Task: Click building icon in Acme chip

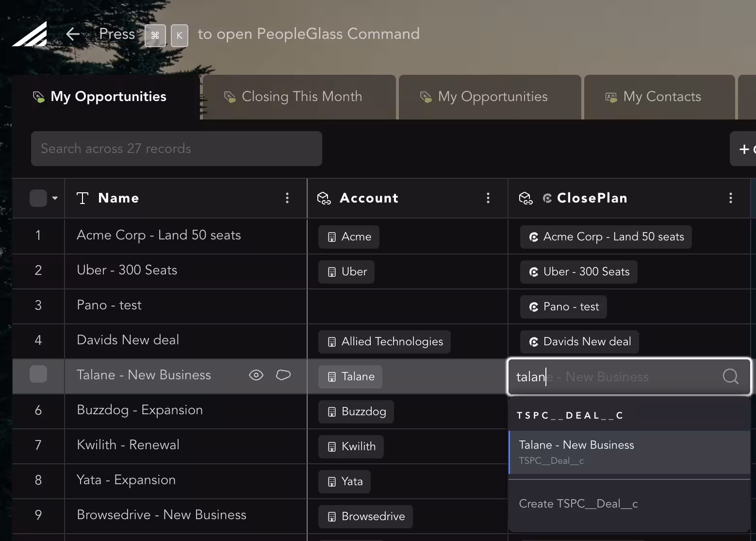Action: tap(332, 237)
